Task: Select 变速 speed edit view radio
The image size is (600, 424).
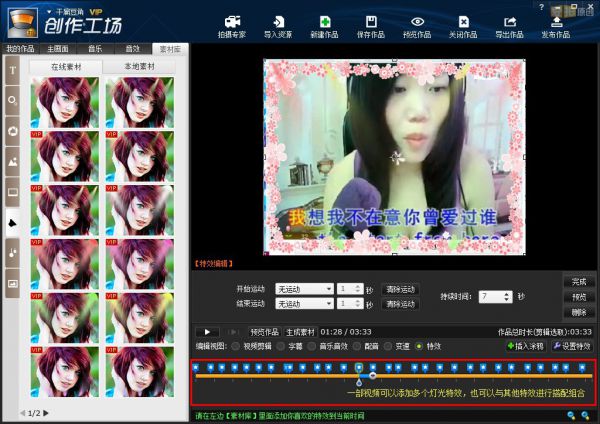Action: 388,346
